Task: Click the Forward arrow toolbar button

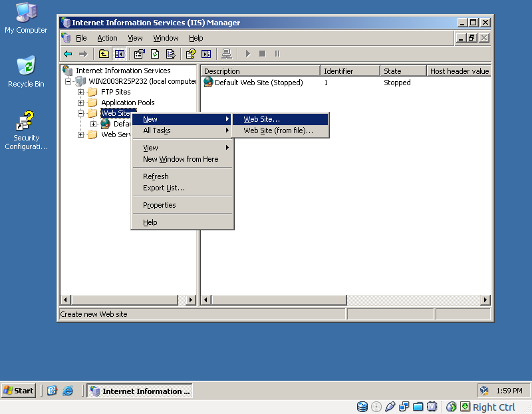Action: (83, 54)
